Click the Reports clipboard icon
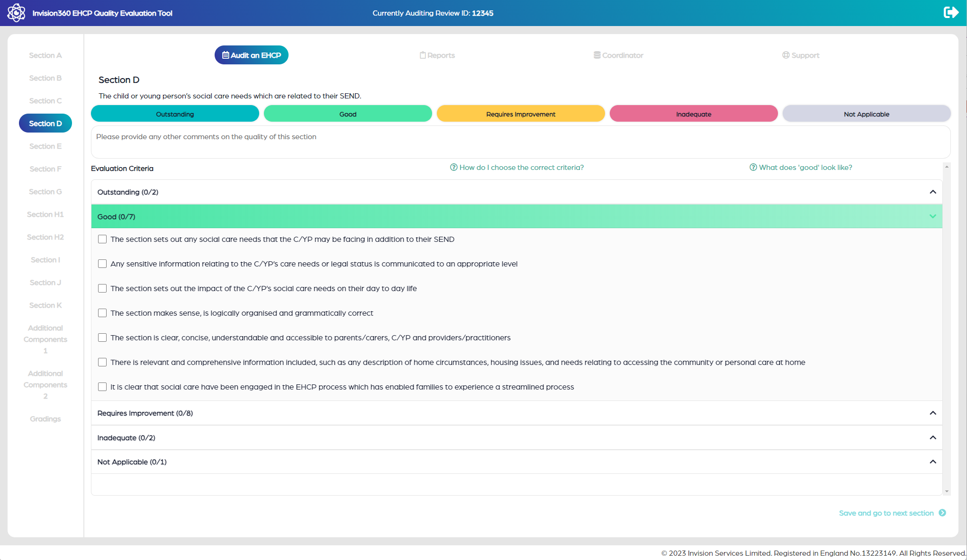Screen dimensions: 967x560 (x=423, y=55)
